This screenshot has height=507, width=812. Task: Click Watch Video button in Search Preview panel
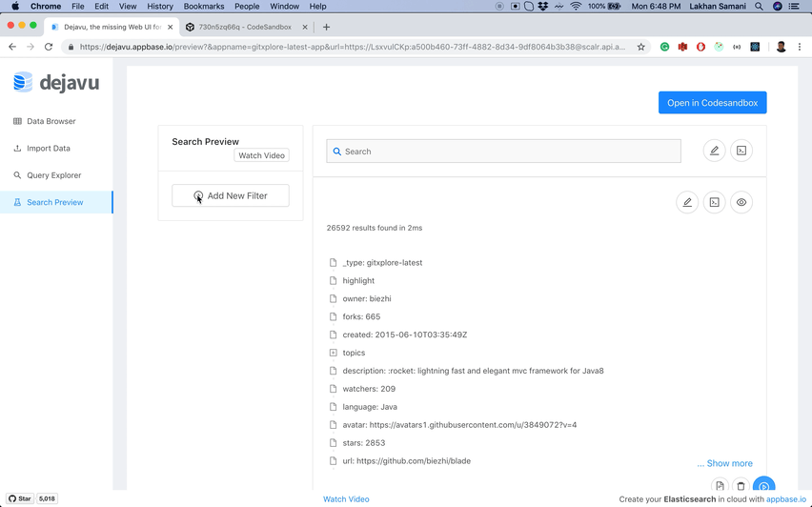[261, 155]
